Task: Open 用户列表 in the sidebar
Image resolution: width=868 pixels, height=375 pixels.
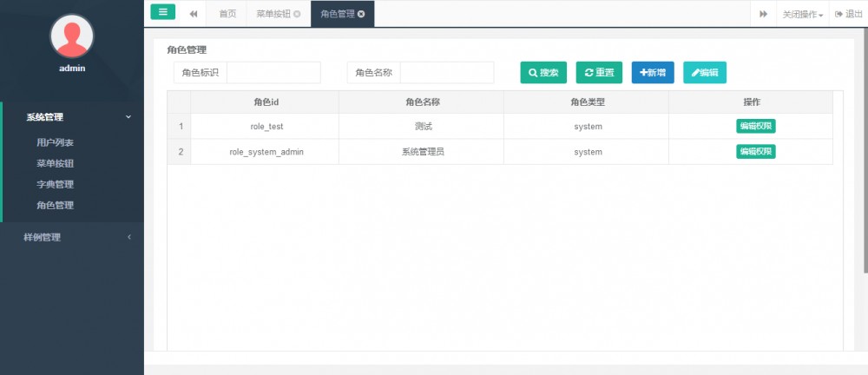Action: point(56,142)
